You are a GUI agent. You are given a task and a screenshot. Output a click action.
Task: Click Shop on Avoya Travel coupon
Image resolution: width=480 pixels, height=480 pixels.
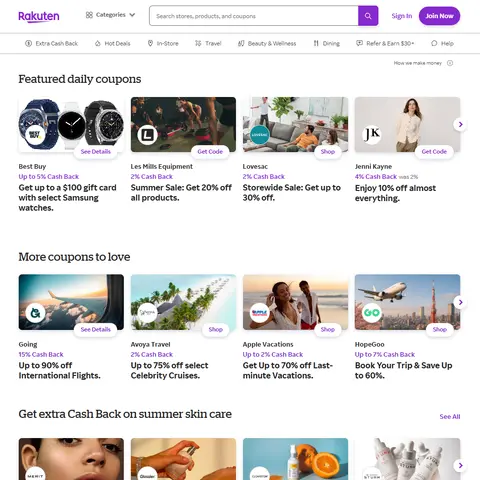tap(216, 329)
